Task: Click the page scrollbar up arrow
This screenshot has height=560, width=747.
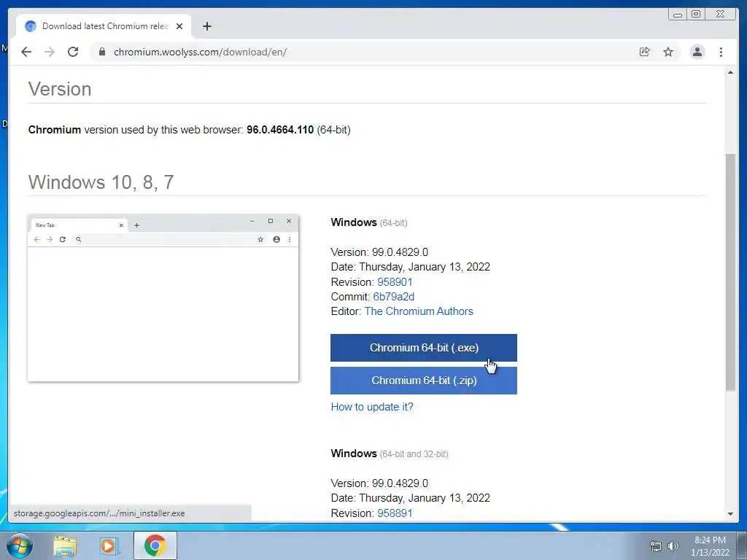Action: (730, 72)
